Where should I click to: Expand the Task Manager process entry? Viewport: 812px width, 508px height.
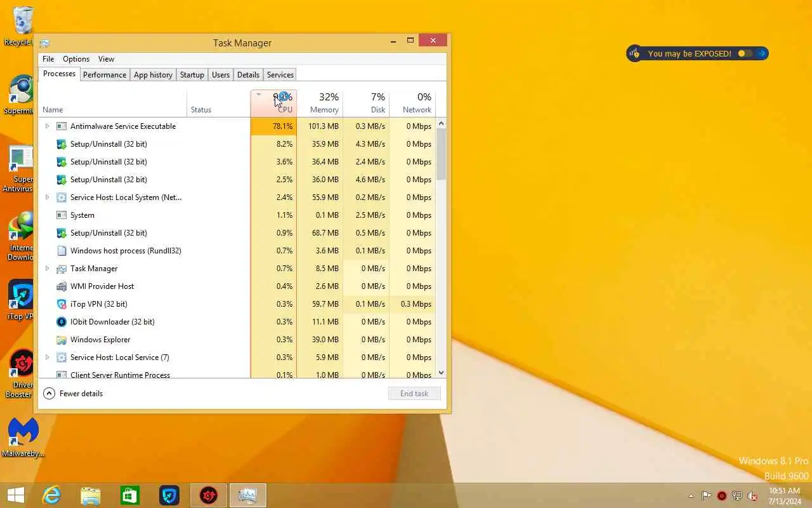point(47,269)
